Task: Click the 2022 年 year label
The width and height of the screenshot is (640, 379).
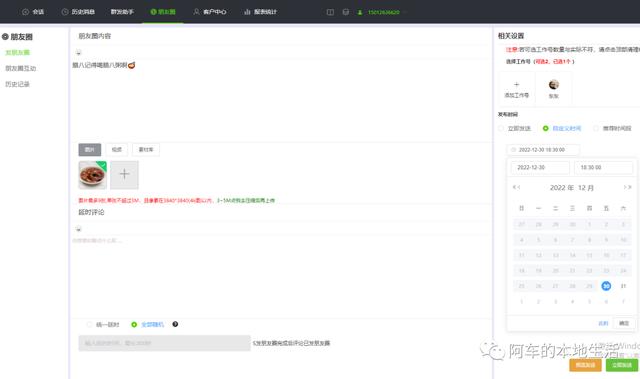Action: pyautogui.click(x=562, y=188)
